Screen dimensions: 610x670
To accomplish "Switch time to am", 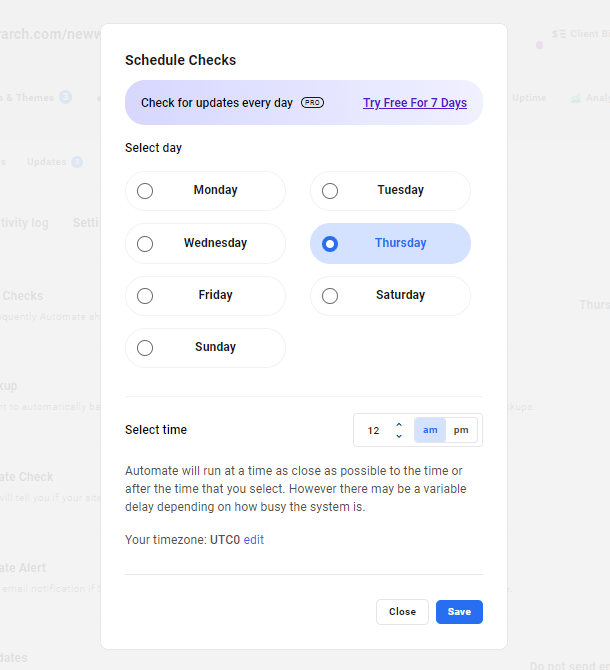I will [x=430, y=430].
